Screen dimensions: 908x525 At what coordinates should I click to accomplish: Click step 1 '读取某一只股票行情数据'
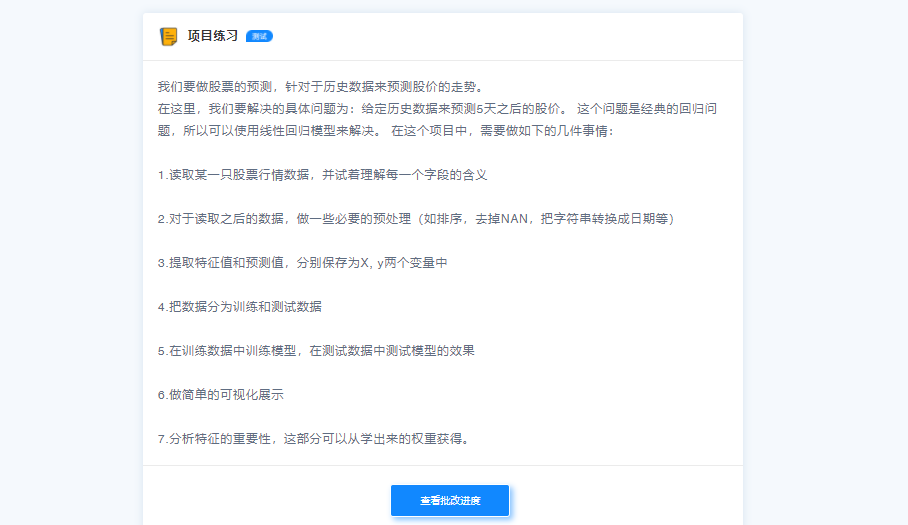[322, 175]
